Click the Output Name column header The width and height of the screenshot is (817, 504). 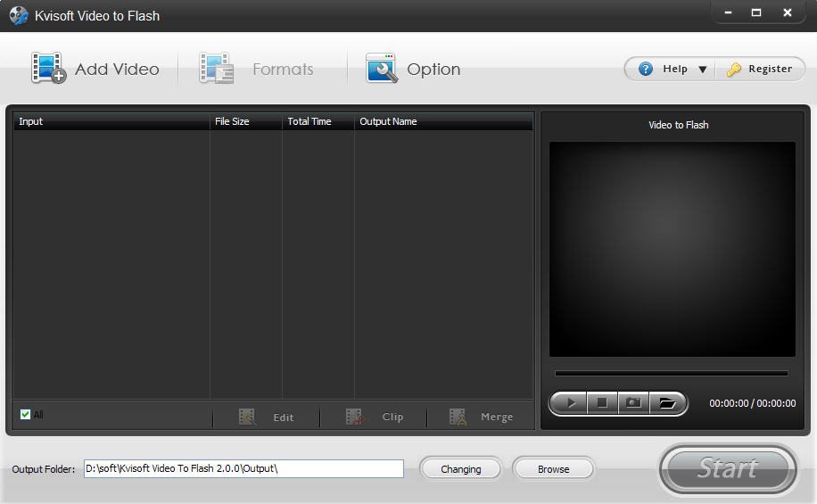pyautogui.click(x=444, y=121)
